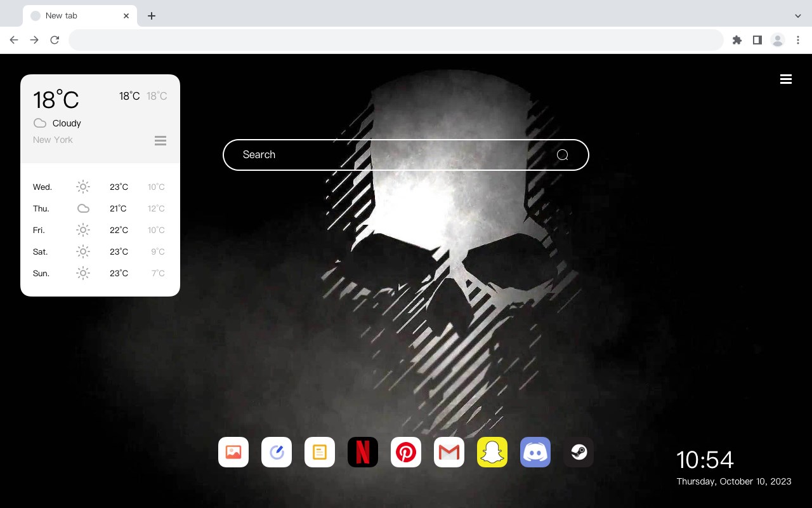Image resolution: width=812 pixels, height=508 pixels.
Task: Click the Thursday, October 10, 2023 date
Action: pyautogui.click(x=734, y=481)
